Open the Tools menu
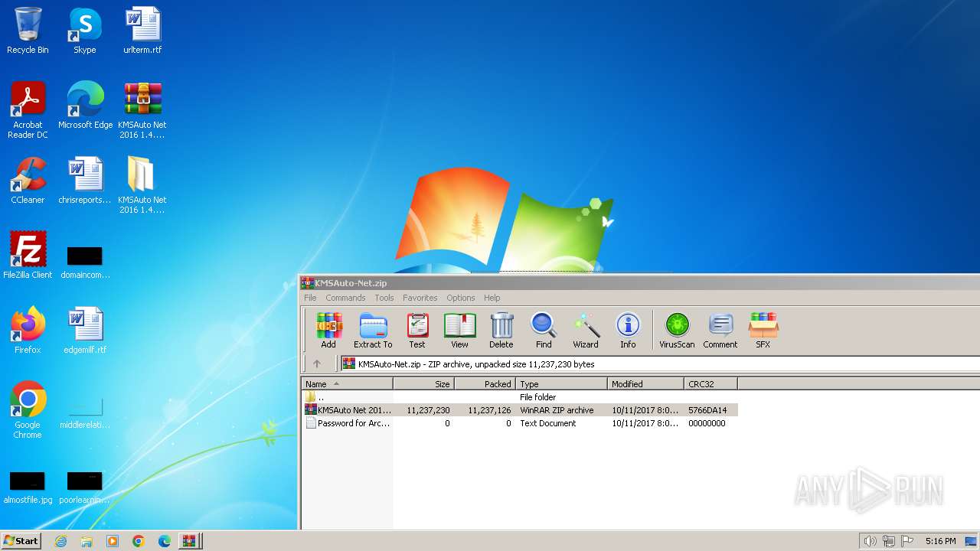The height and width of the screenshot is (551, 980). 384,298
